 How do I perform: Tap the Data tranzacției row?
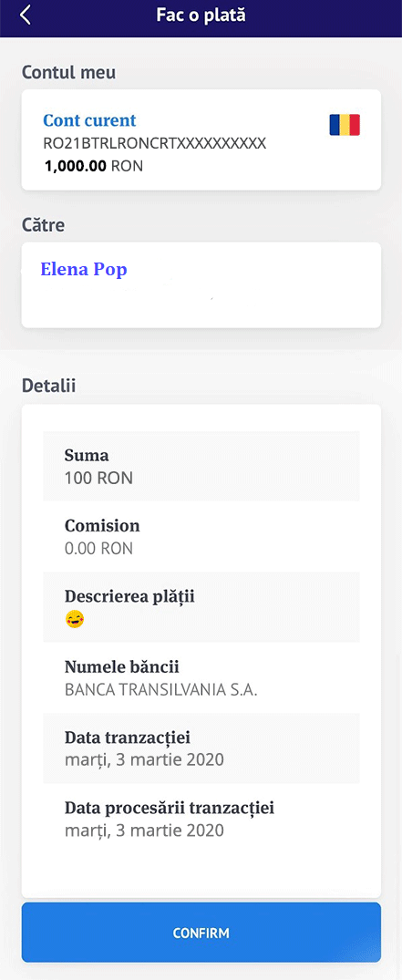click(x=201, y=748)
